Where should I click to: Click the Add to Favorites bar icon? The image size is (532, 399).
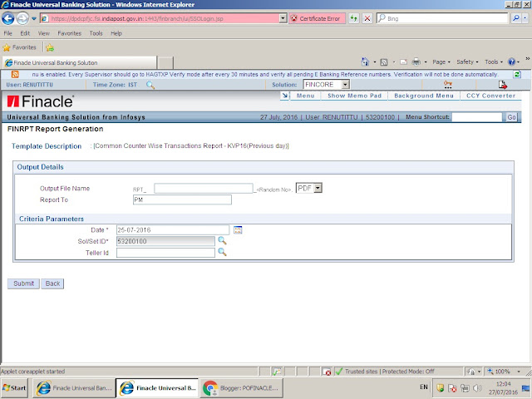50,48
